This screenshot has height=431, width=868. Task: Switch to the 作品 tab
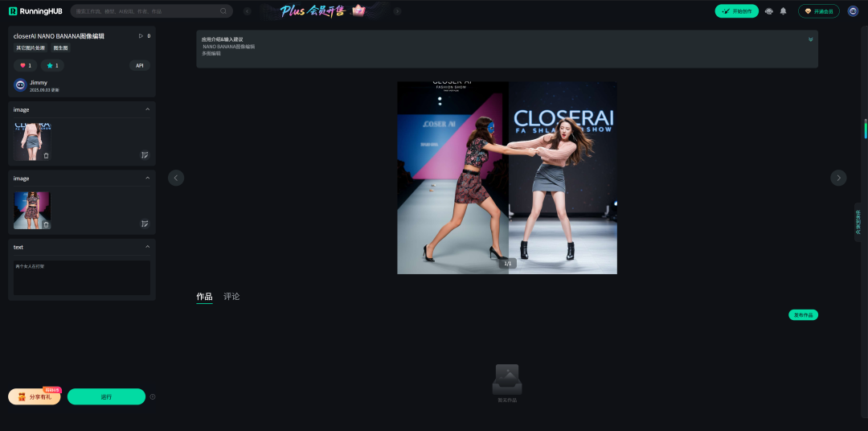coord(204,297)
